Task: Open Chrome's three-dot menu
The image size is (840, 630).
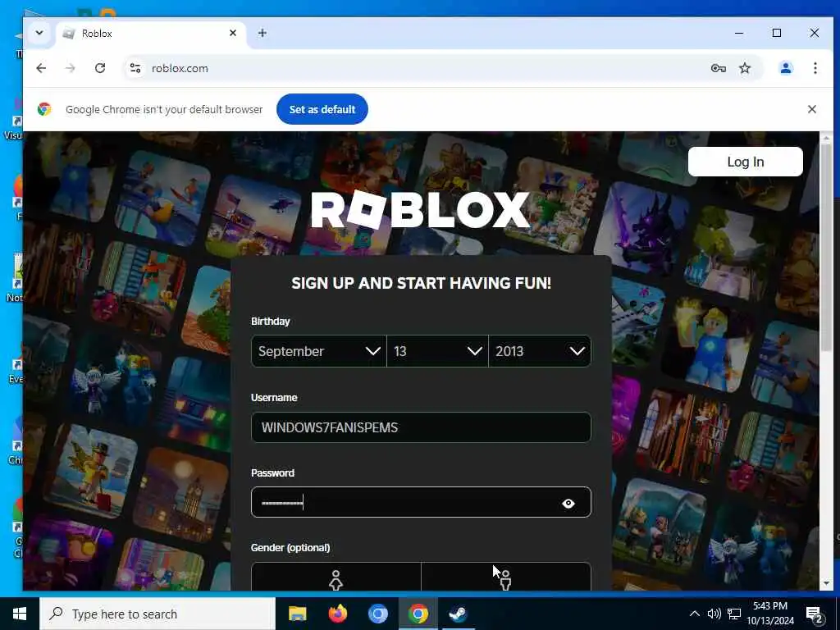Action: click(x=815, y=68)
